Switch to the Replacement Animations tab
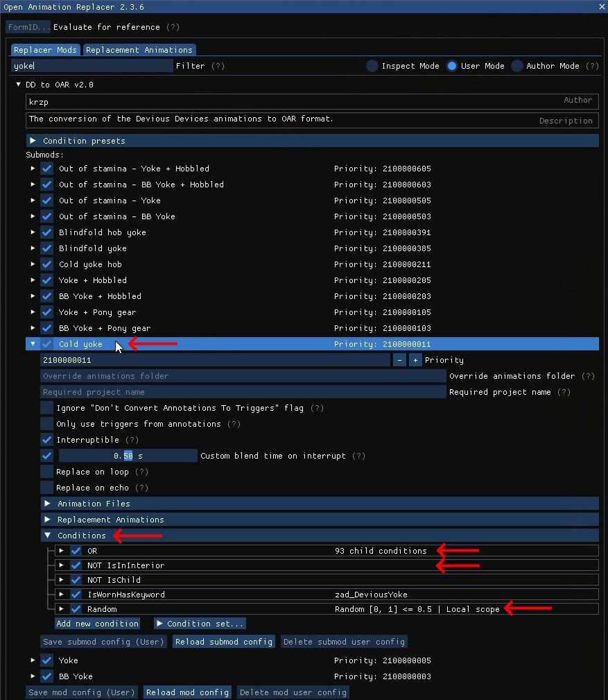Viewport: 608px width, 700px height. [139, 50]
